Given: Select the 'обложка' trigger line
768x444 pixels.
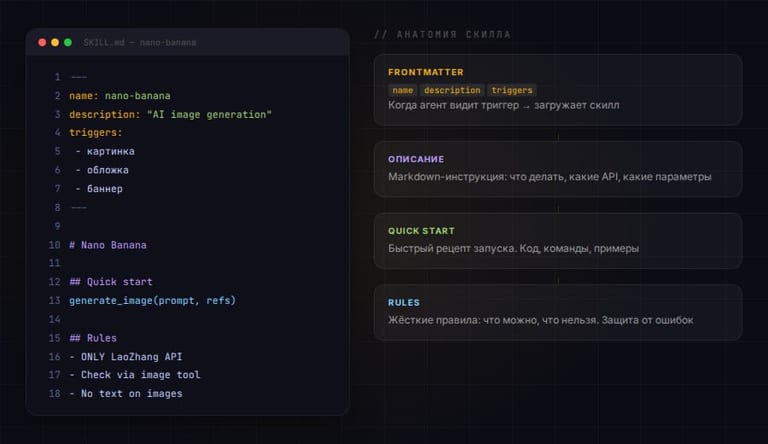Looking at the screenshot, I should click(102, 170).
